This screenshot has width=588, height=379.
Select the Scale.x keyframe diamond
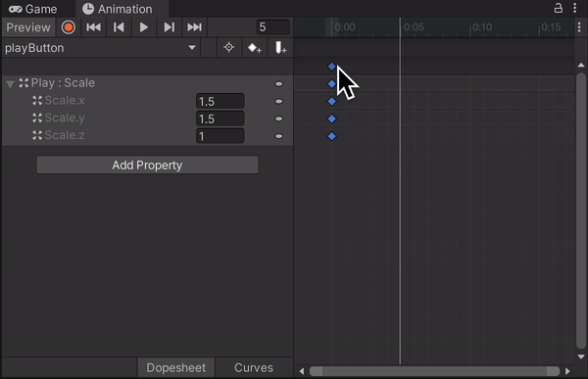coord(331,101)
